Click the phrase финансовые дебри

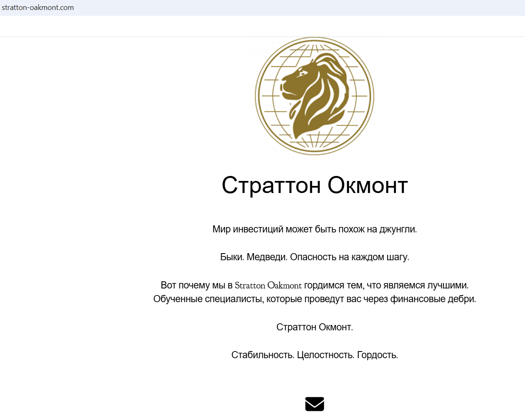point(433,299)
